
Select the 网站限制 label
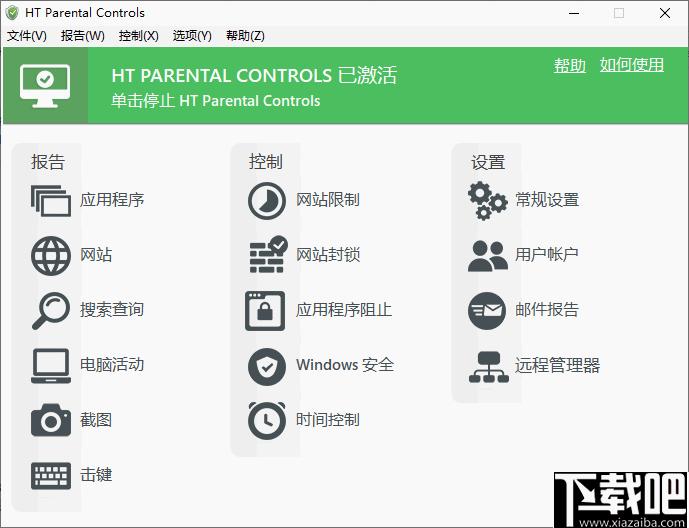(x=328, y=200)
